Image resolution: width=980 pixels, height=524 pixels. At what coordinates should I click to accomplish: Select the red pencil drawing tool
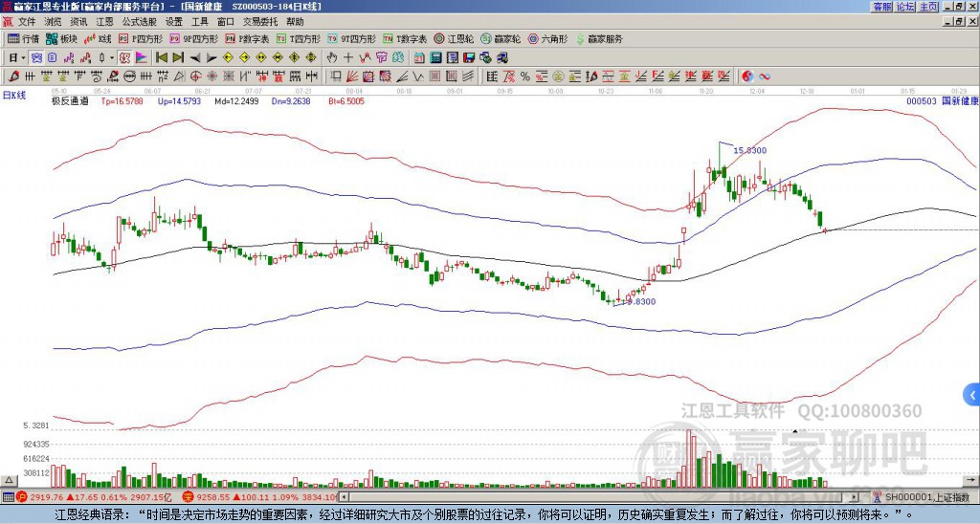[12, 76]
